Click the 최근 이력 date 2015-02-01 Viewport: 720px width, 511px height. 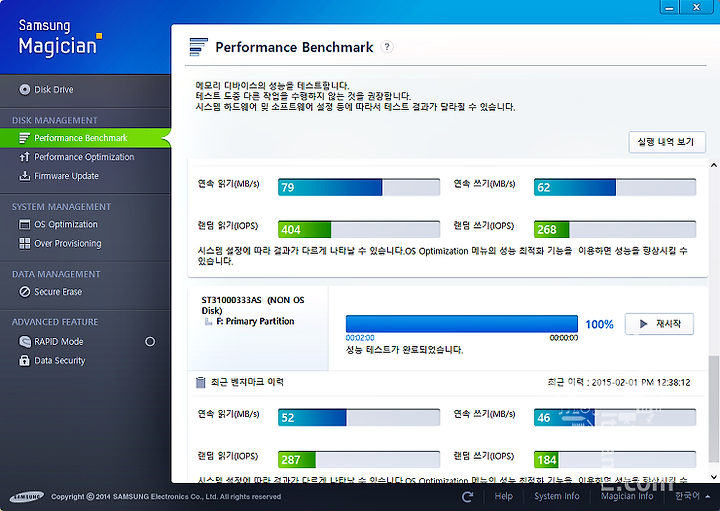tap(618, 382)
